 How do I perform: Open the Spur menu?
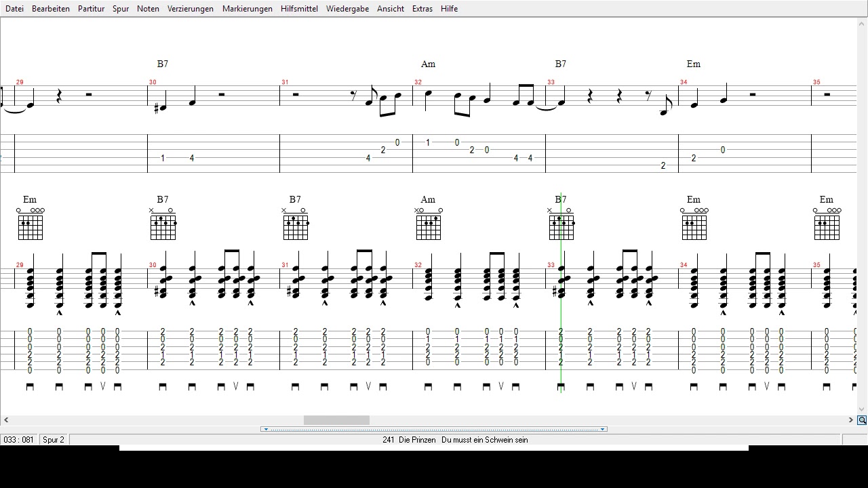[121, 9]
